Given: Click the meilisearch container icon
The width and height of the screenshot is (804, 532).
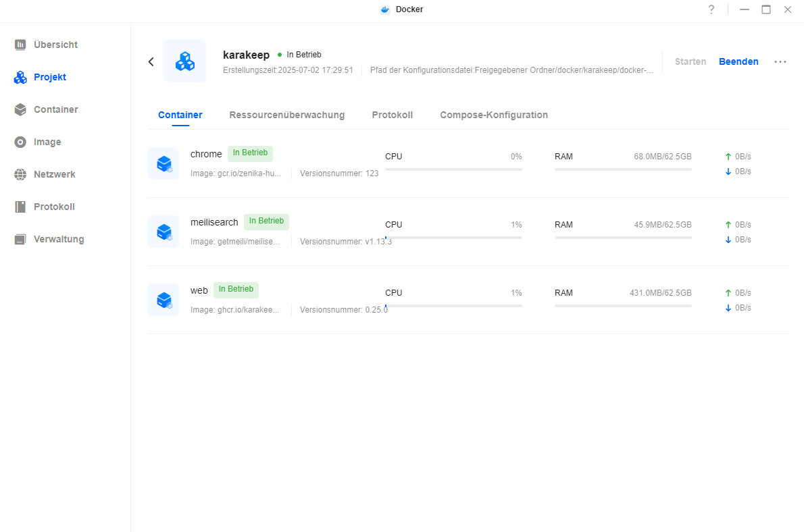Looking at the screenshot, I should 164,232.
